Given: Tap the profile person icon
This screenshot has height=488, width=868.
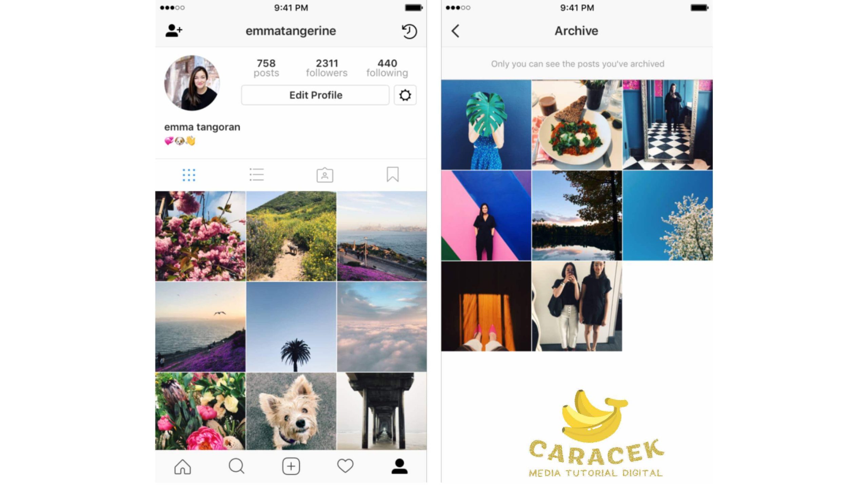Looking at the screenshot, I should click(400, 466).
